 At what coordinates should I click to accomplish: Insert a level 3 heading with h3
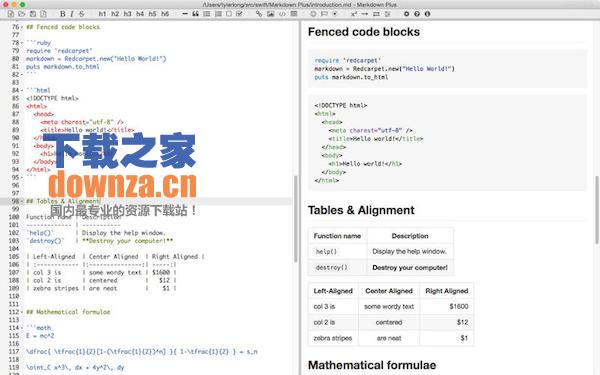point(127,14)
